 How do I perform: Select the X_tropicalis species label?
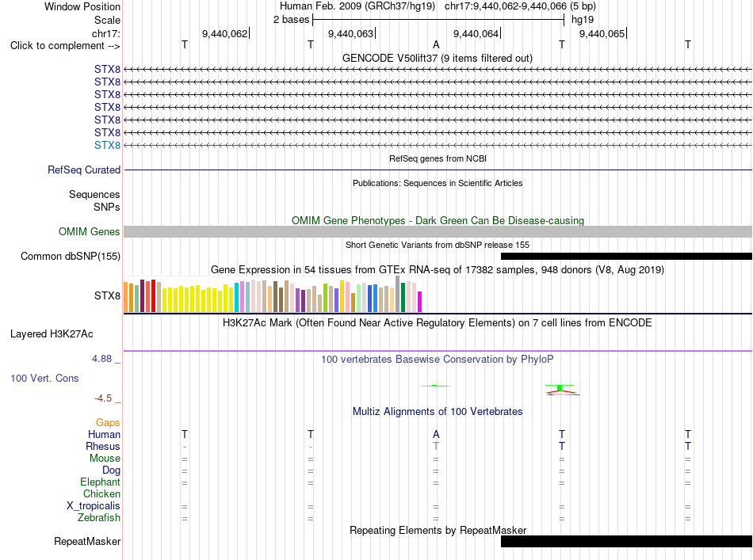pos(94,506)
